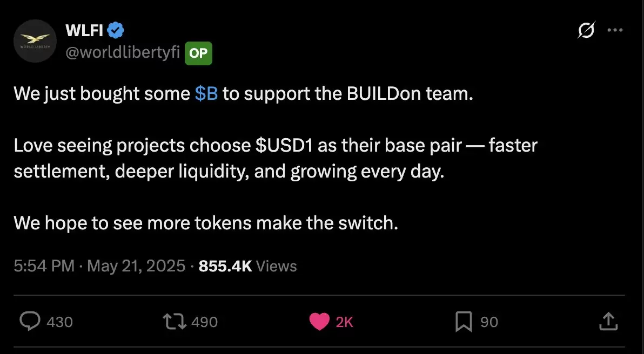Click the 490 reposts count
The image size is (644, 354).
(205, 322)
